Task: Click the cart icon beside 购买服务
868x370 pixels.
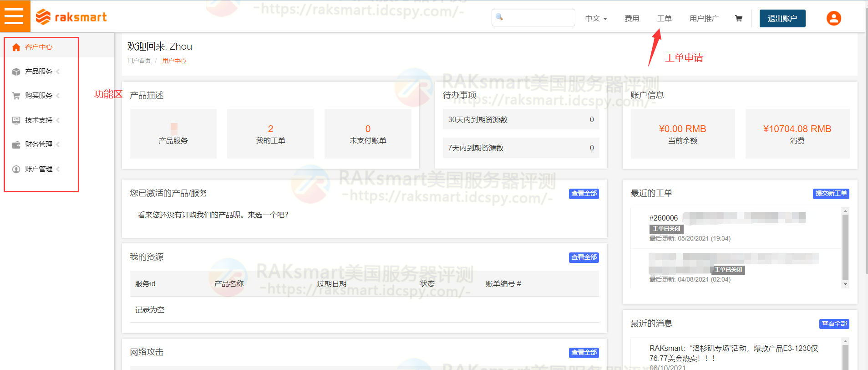Action: tap(16, 96)
